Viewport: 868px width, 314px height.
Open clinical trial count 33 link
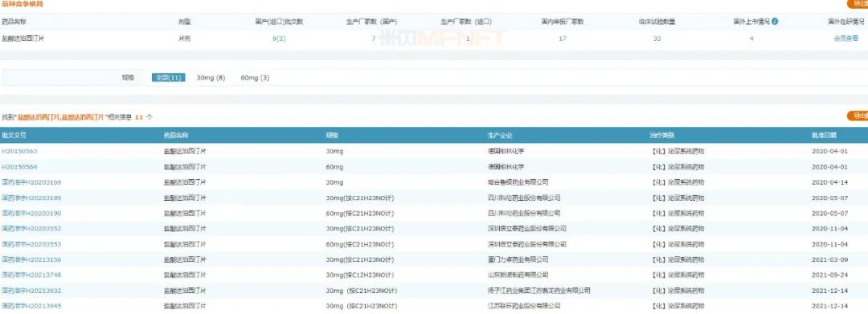[x=657, y=39]
